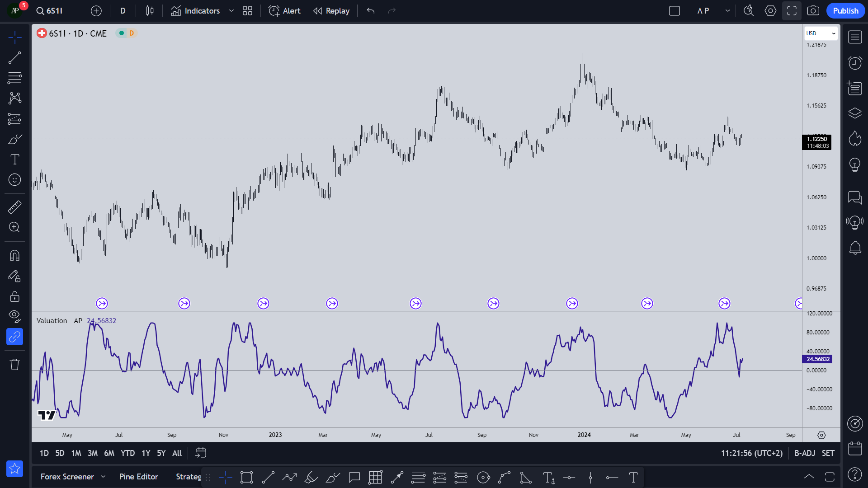Image resolution: width=868 pixels, height=488 pixels.
Task: Toggle the lock all drawings padlock
Action: [14, 296]
